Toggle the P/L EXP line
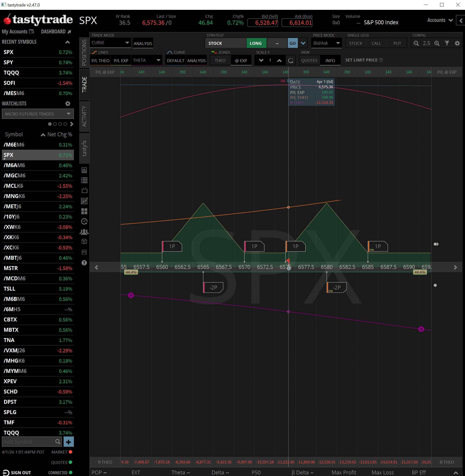 tap(121, 61)
